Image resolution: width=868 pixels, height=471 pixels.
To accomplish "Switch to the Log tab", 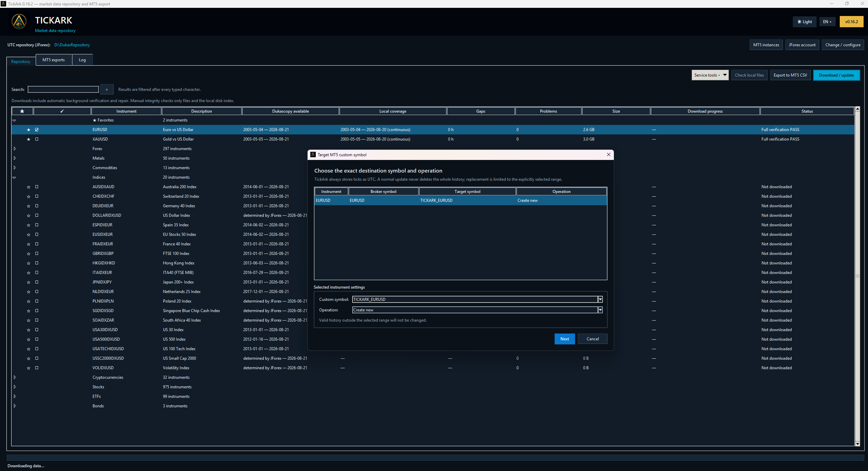I will coord(82,60).
